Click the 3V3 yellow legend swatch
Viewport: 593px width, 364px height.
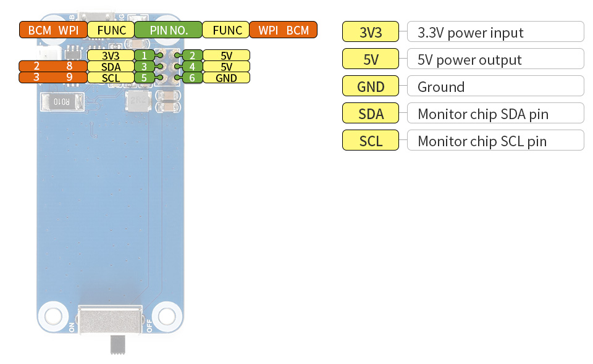(371, 32)
